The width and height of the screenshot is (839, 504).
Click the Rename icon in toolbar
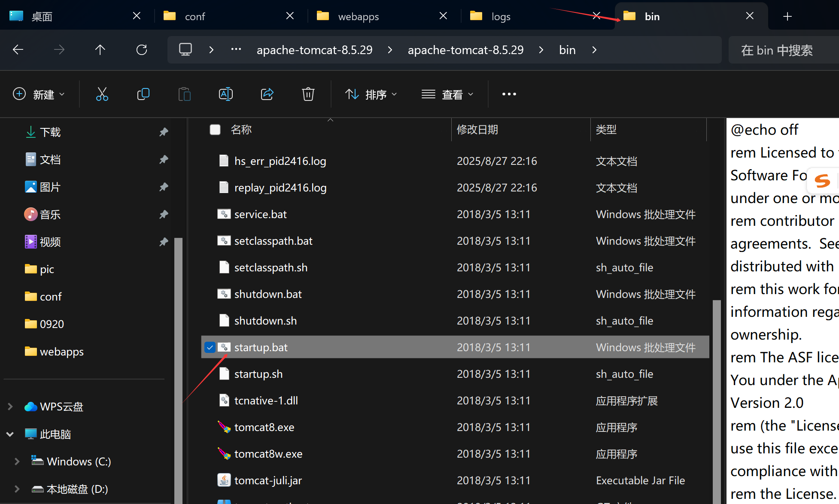(x=225, y=94)
